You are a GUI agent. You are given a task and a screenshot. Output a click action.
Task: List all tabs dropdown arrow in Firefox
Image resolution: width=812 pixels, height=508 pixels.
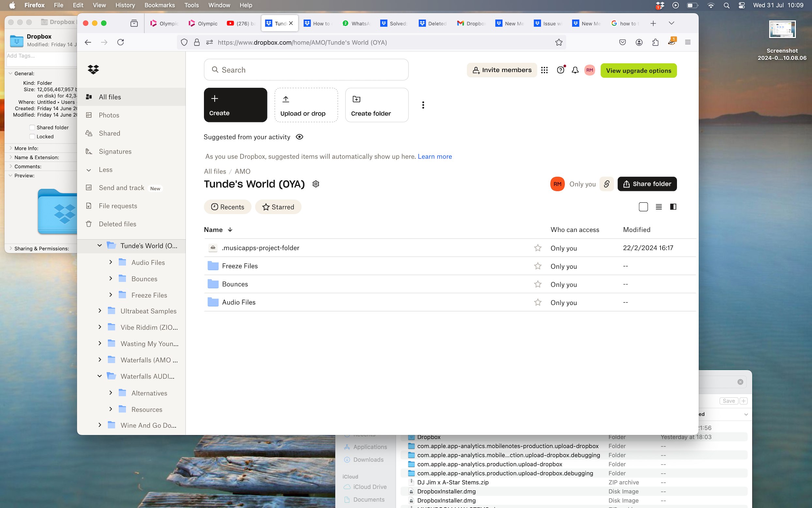(671, 23)
